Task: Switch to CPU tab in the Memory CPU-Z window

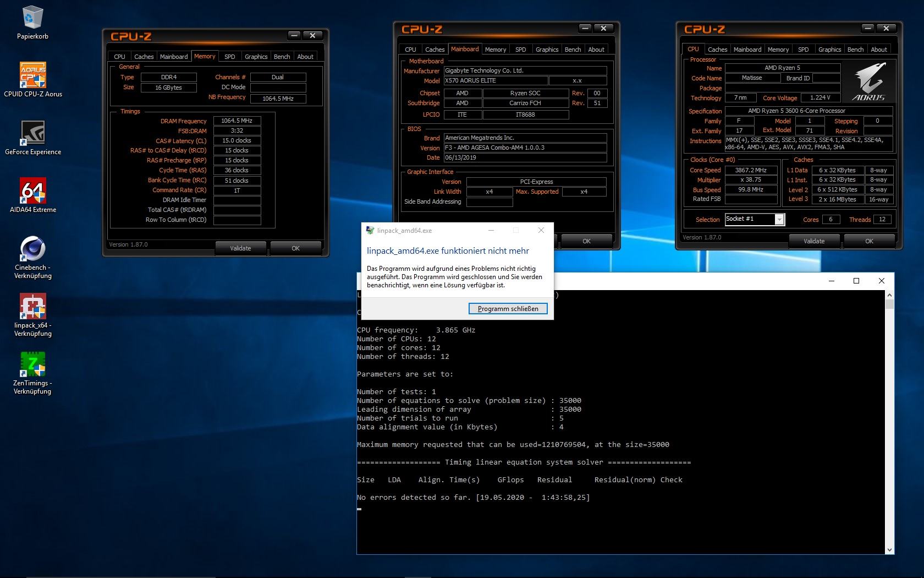Action: point(119,57)
